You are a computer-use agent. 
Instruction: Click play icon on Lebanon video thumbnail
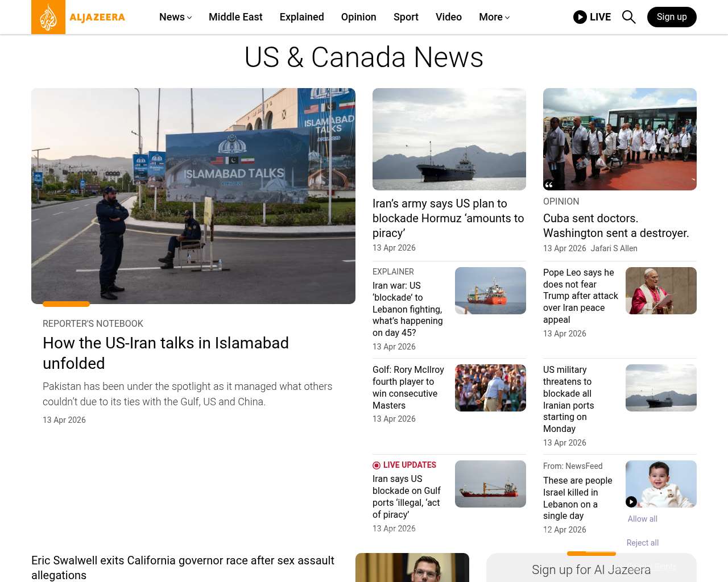tap(631, 502)
